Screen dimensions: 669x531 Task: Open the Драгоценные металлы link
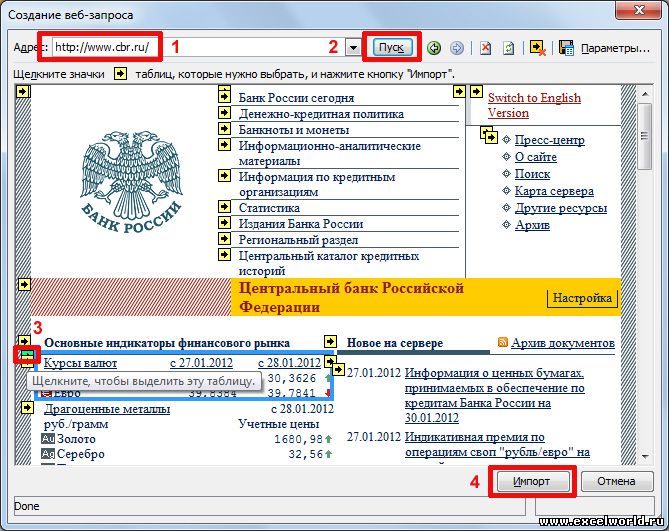tap(107, 409)
